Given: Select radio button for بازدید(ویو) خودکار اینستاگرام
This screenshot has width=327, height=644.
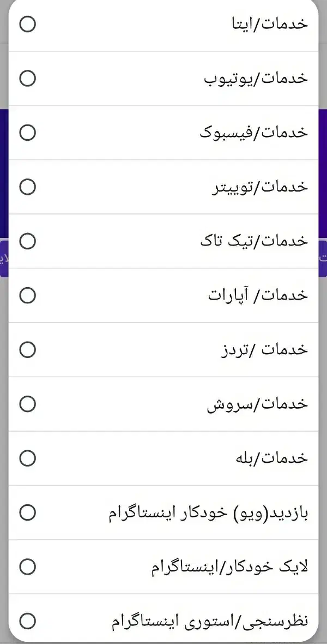Looking at the screenshot, I should coord(27,513).
